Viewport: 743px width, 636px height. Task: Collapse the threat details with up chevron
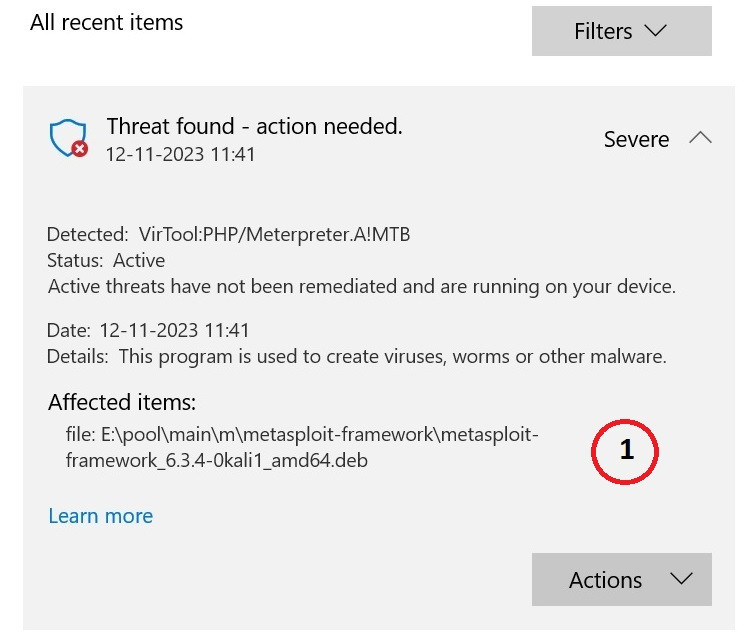pos(700,138)
